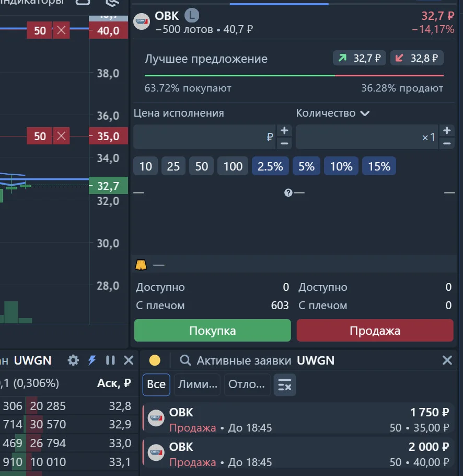Close the active orders widget
This screenshot has height=476, width=463.
point(447,360)
